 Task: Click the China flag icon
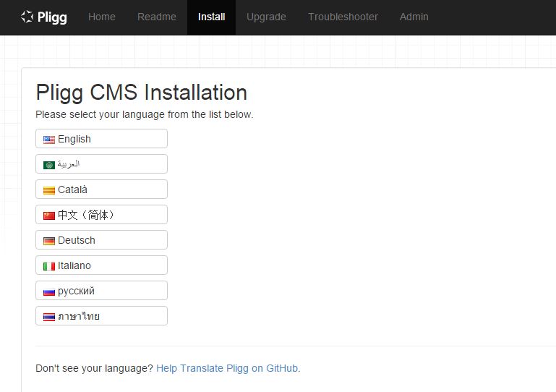click(x=49, y=216)
